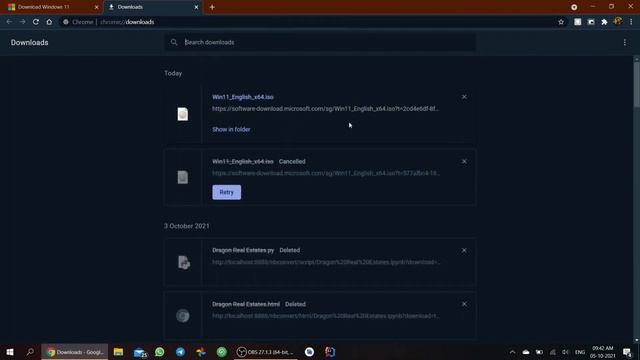Switch ENG input language
The image size is (640, 360).
[580, 352]
